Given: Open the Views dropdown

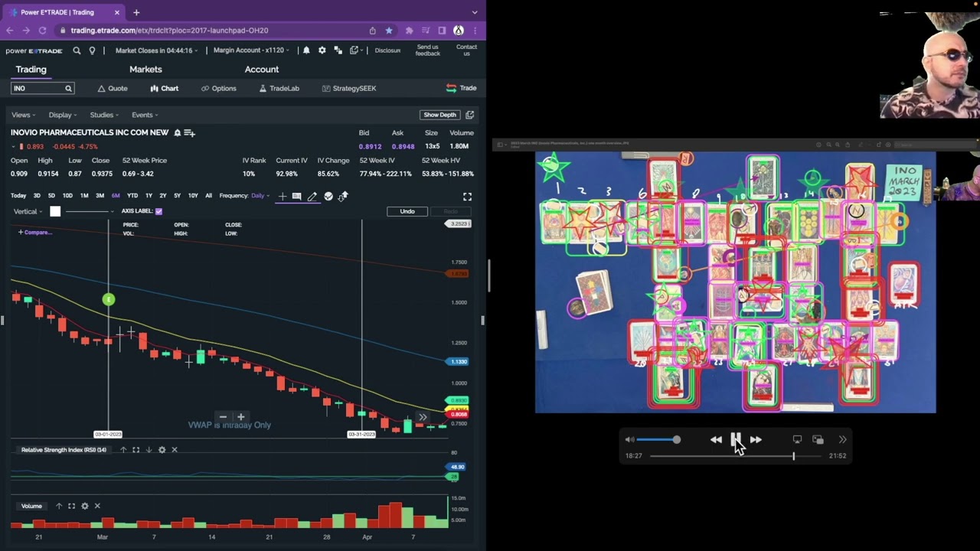Looking at the screenshot, I should [24, 115].
